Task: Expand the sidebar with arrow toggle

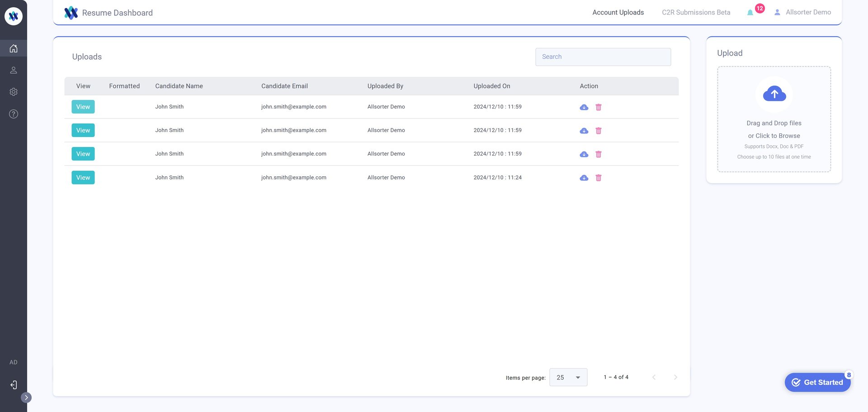Action: pyautogui.click(x=26, y=398)
